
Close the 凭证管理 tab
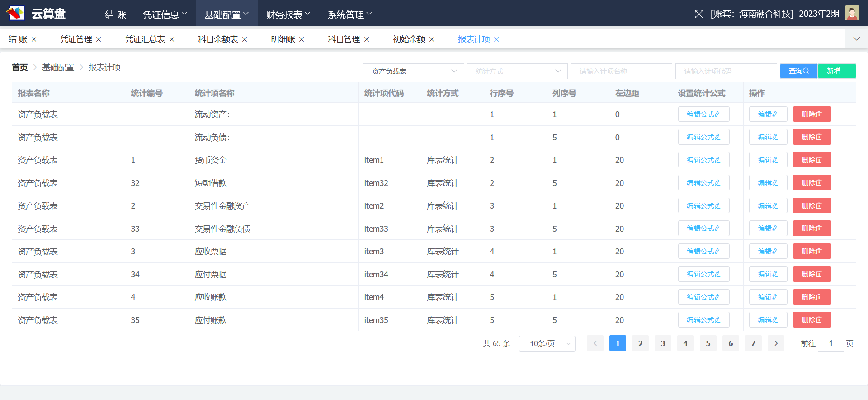99,39
